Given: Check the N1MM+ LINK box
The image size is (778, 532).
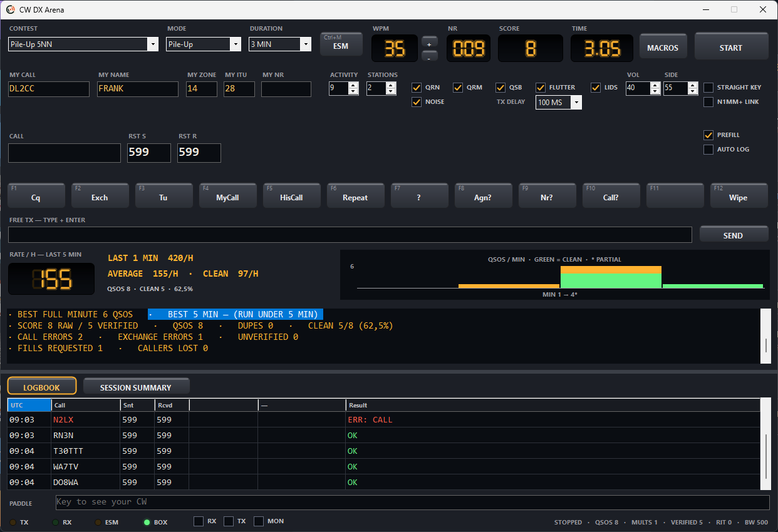Looking at the screenshot, I should click(708, 102).
